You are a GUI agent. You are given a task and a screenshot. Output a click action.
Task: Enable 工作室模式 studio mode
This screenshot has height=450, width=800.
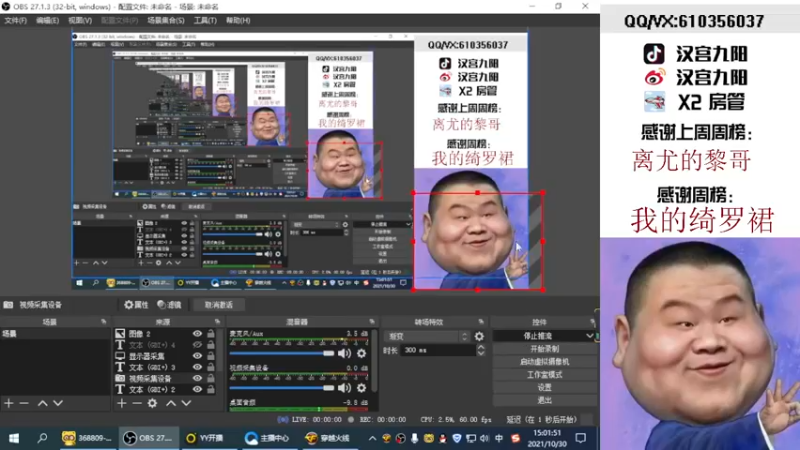[544, 374]
